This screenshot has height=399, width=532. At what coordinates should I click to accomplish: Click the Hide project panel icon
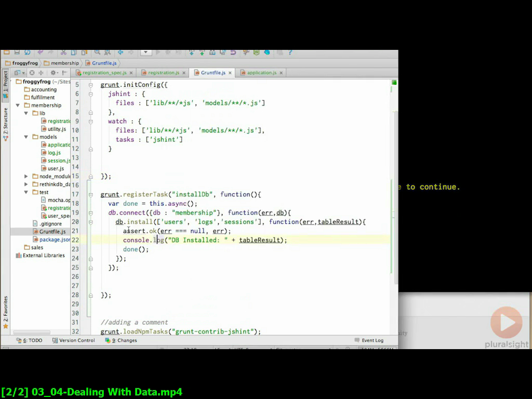tap(64, 73)
